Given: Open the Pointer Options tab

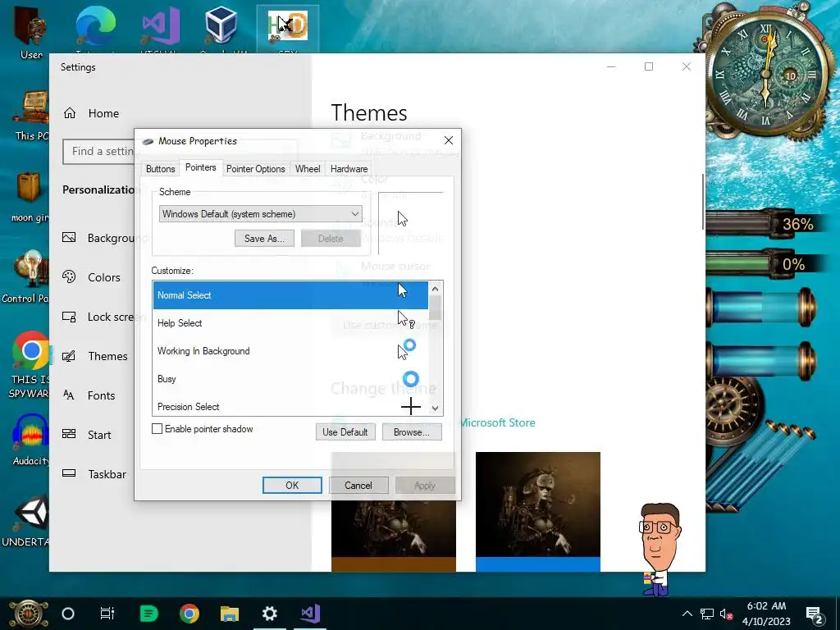Looking at the screenshot, I should point(256,169).
